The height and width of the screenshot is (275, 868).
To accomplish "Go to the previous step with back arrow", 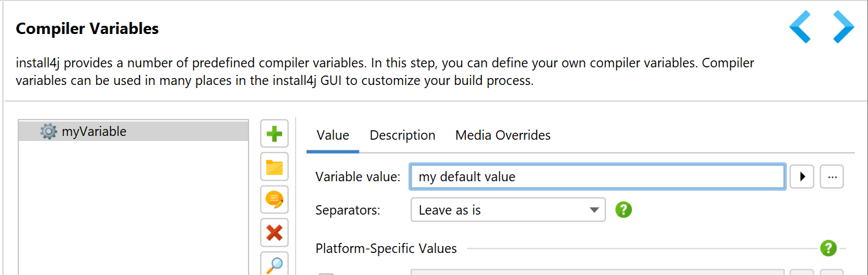I will pos(800,27).
